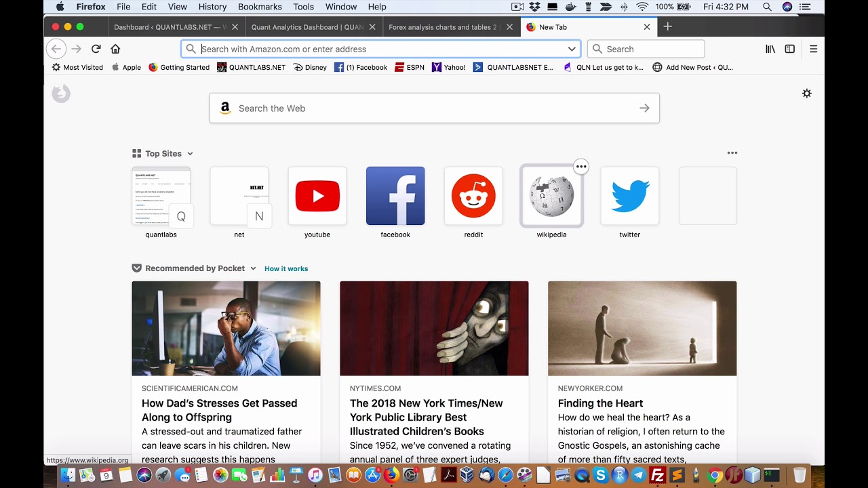Open Scientific American article image about dad's stresses
Screen dimensions: 868x488
(x=226, y=328)
